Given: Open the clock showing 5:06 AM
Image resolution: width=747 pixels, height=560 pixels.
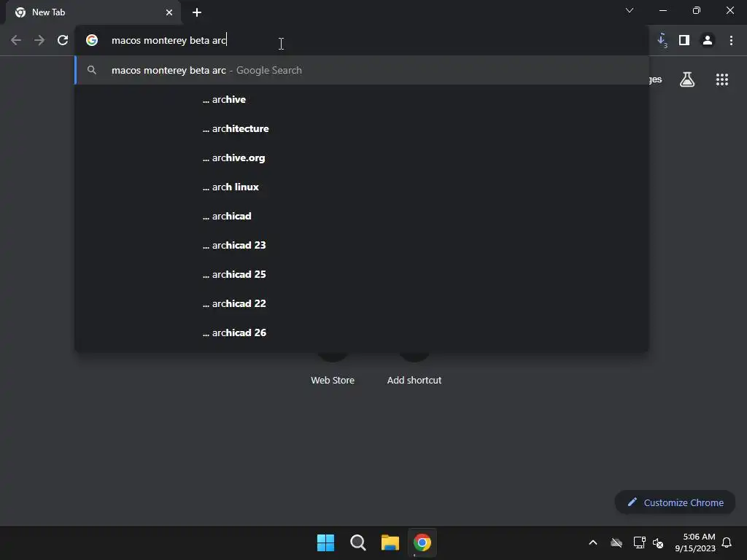Looking at the screenshot, I should coord(695,542).
